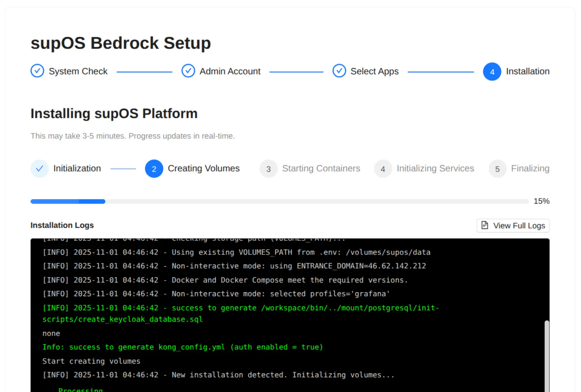Click the document icon beside View Full Logs
This screenshot has width=581, height=392.
click(484, 225)
